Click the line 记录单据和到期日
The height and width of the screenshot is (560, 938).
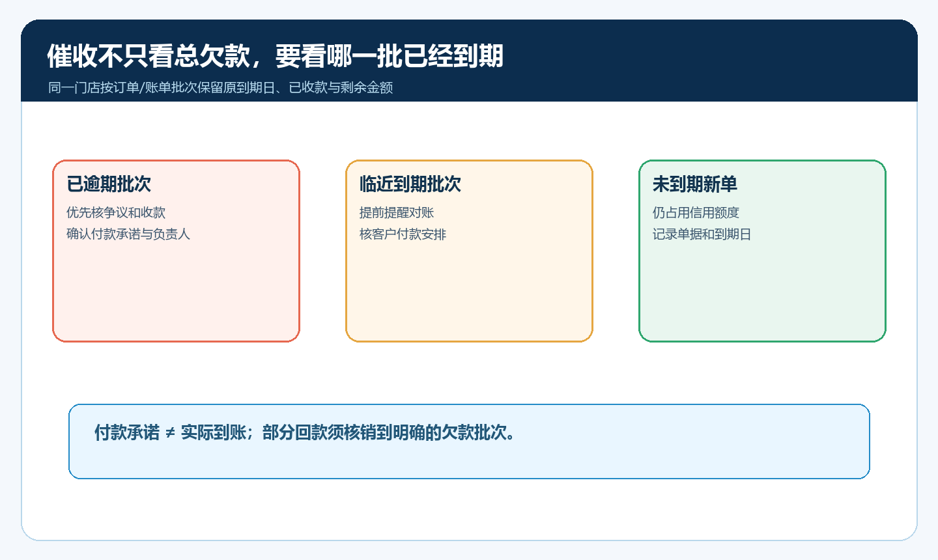pos(702,234)
